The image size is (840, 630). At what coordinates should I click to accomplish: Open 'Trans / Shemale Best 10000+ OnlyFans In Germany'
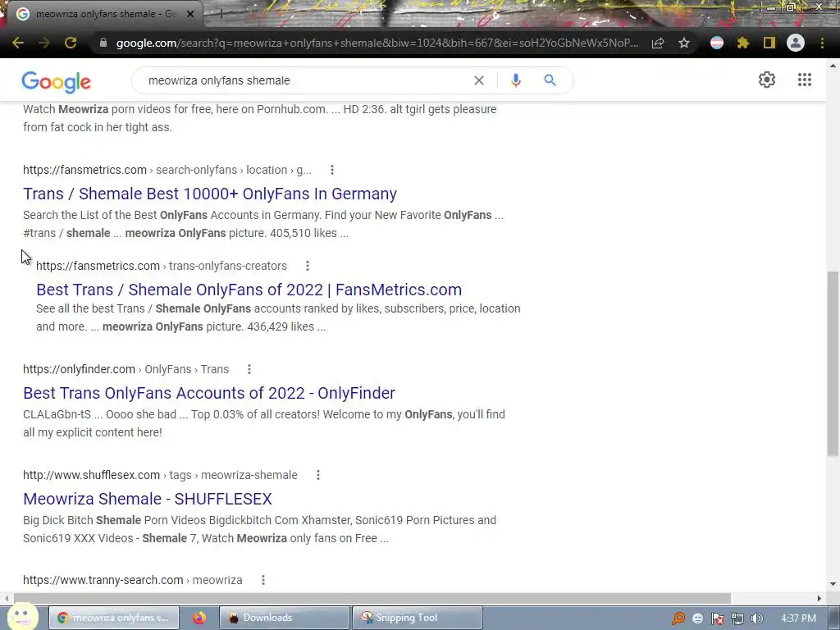210,194
